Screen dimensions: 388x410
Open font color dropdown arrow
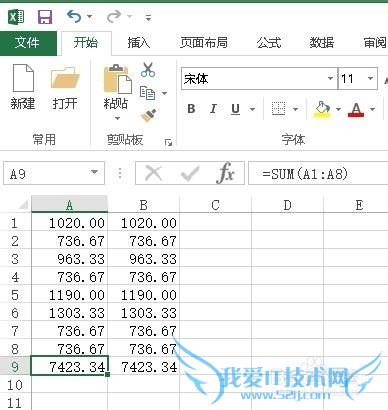(372, 109)
